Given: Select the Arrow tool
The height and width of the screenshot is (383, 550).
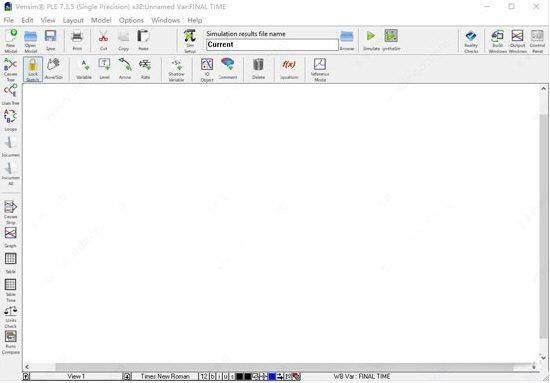Looking at the screenshot, I should tap(125, 69).
